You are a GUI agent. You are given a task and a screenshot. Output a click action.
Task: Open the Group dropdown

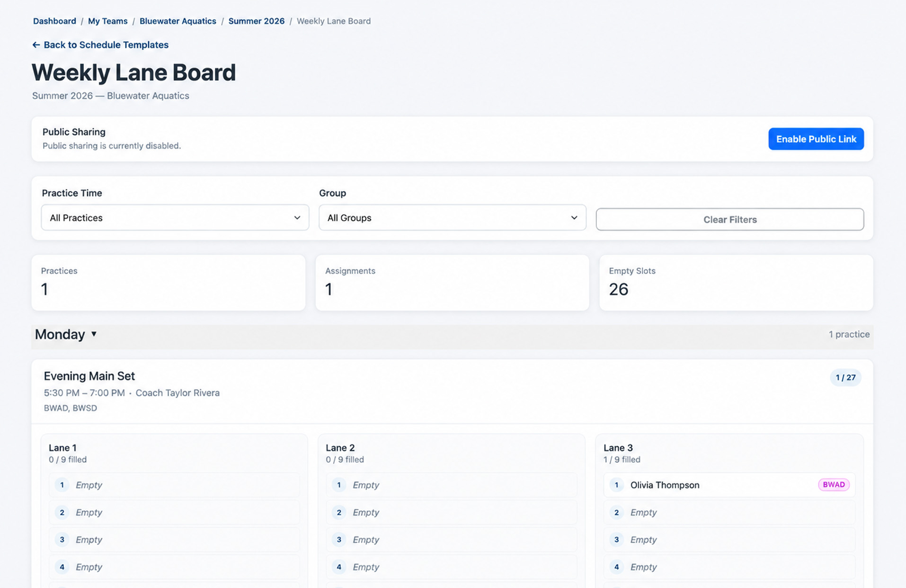453,218
